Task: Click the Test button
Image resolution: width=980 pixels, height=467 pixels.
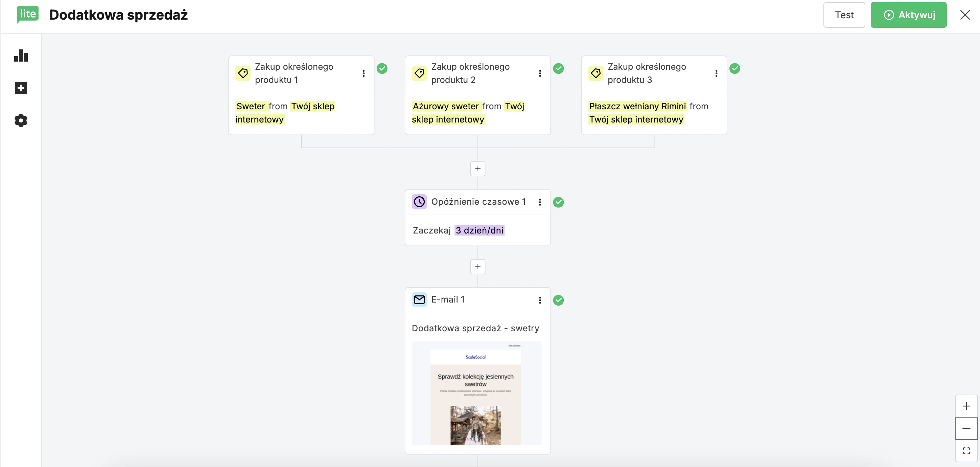Action: [844, 15]
